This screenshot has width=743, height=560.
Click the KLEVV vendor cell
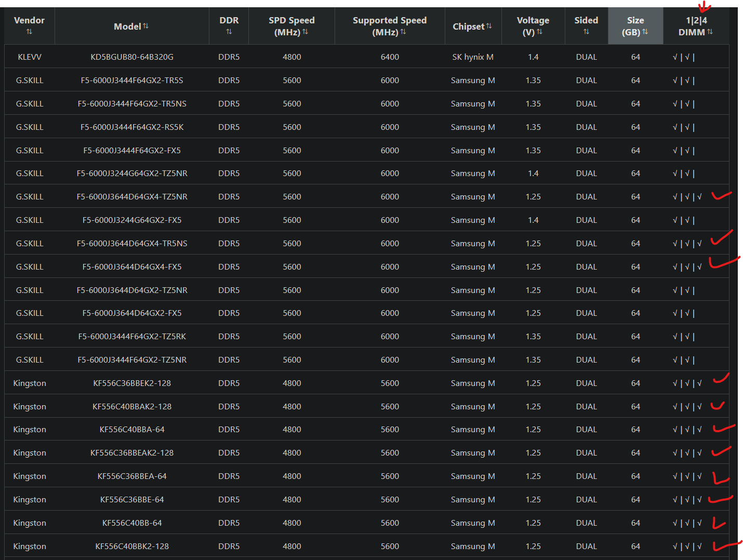point(30,57)
